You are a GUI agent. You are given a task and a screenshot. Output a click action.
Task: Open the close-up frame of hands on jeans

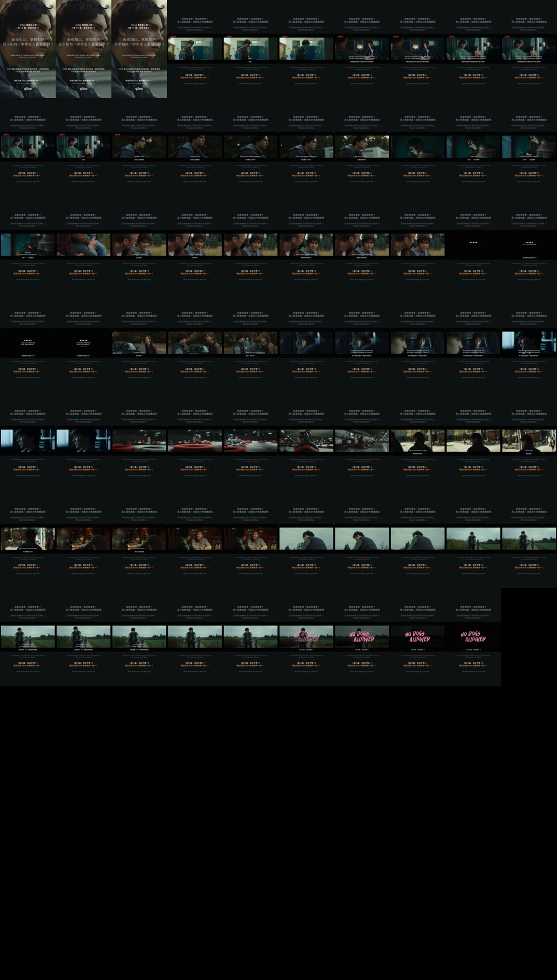(x=84, y=245)
